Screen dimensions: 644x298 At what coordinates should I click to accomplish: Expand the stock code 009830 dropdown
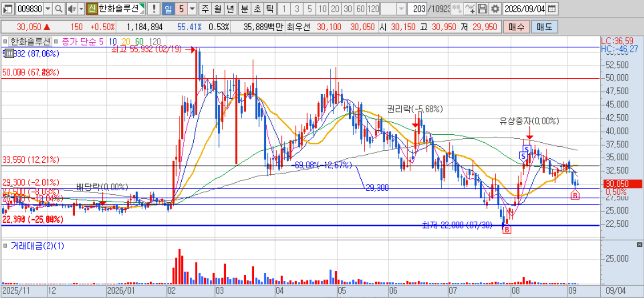[48, 8]
